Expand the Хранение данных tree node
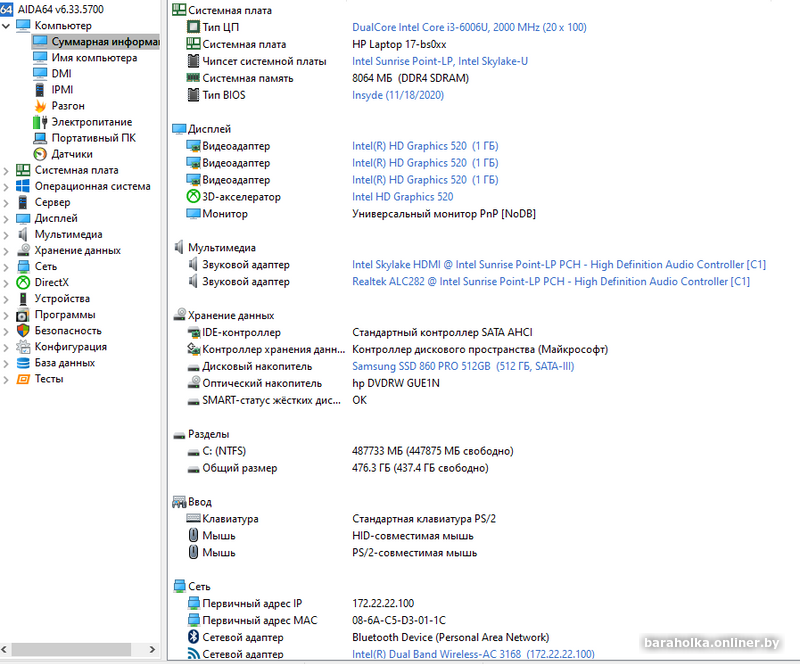This screenshot has height=664, width=800. [x=6, y=251]
